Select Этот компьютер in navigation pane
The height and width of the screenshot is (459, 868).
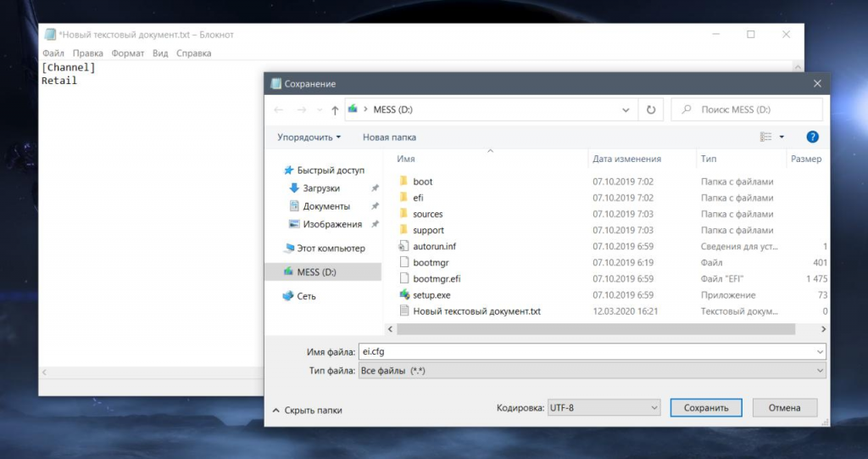pos(330,249)
